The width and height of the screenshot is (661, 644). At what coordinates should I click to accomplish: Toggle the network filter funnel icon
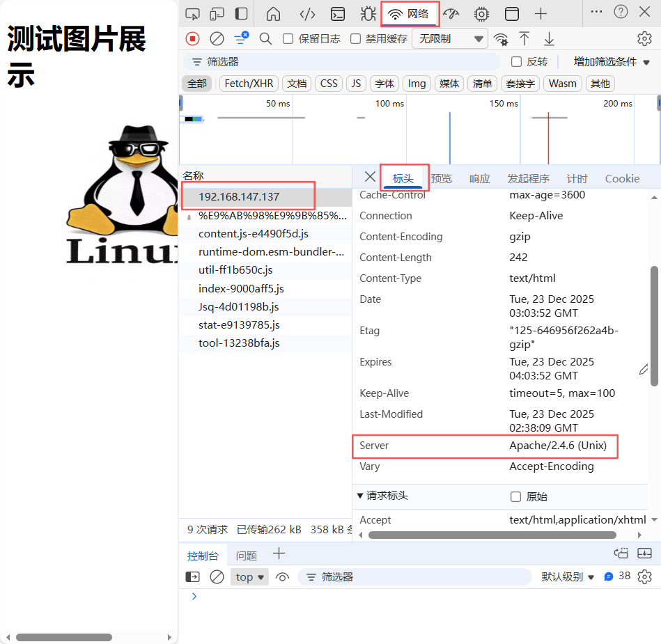pos(242,38)
